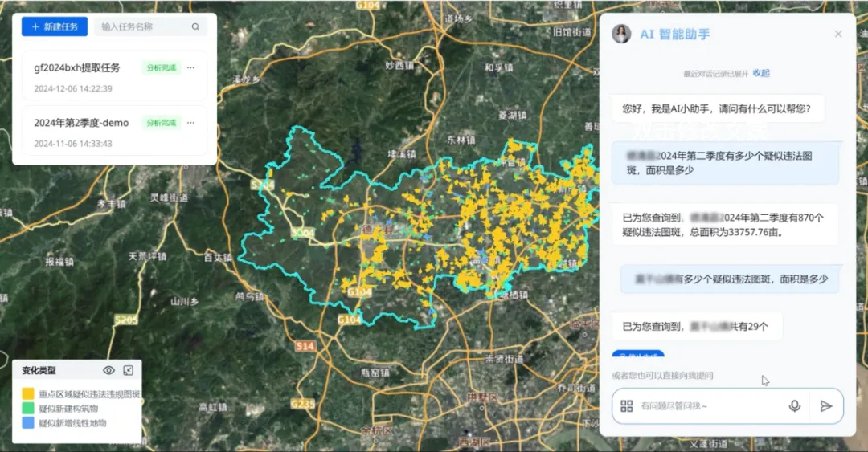Close the AI 智能助手 panel
This screenshot has width=868, height=452.
838,34
